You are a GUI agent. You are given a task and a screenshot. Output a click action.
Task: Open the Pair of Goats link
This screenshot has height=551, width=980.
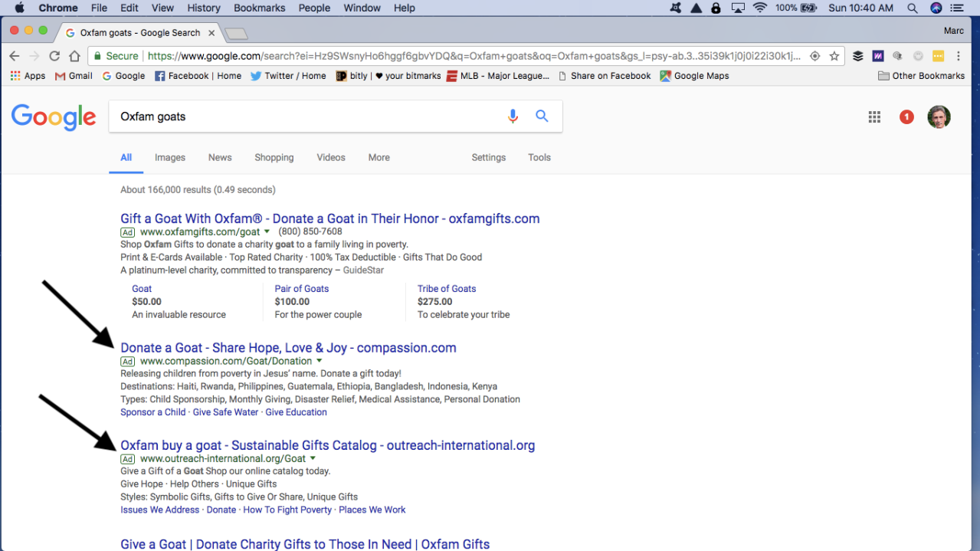pos(302,289)
